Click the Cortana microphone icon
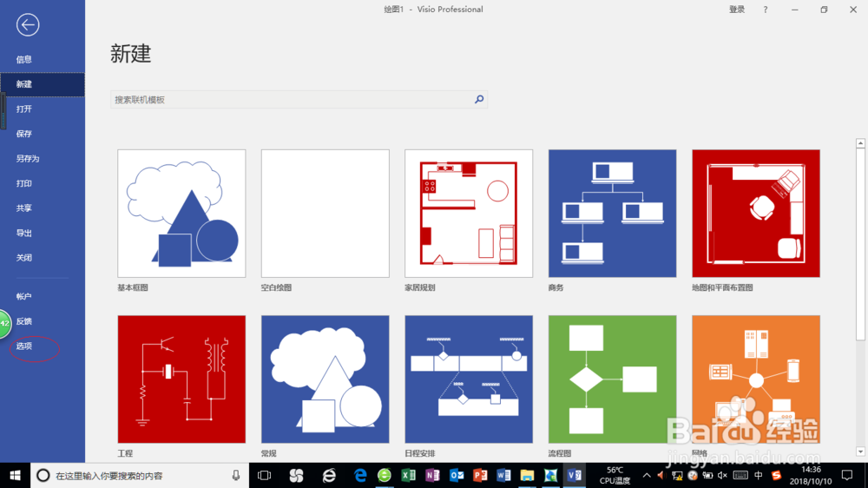 236,475
